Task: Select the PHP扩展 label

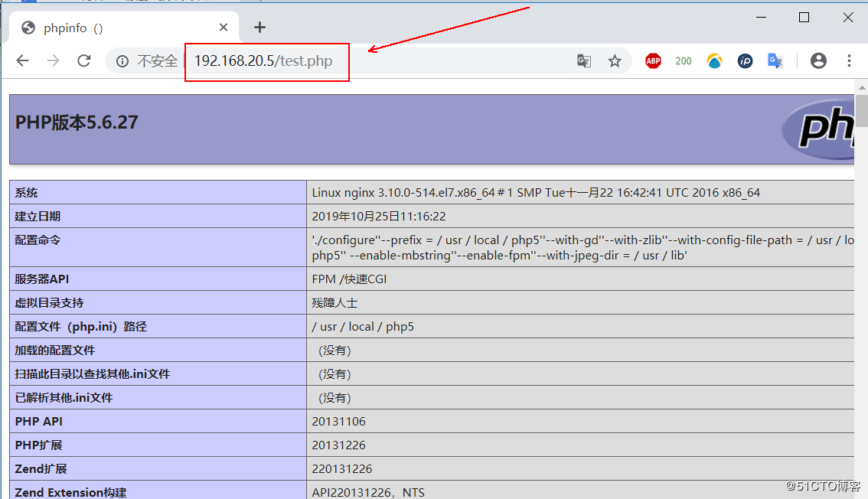Action: (x=39, y=445)
